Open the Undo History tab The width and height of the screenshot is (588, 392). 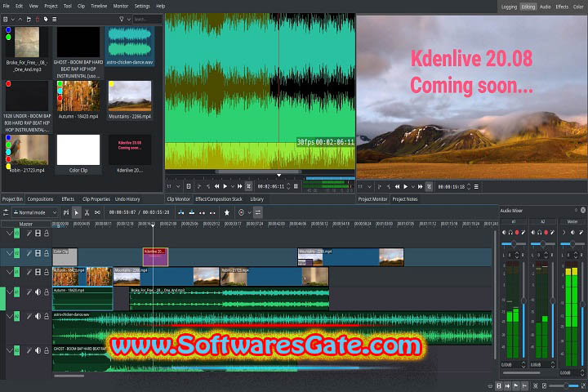pyautogui.click(x=127, y=199)
